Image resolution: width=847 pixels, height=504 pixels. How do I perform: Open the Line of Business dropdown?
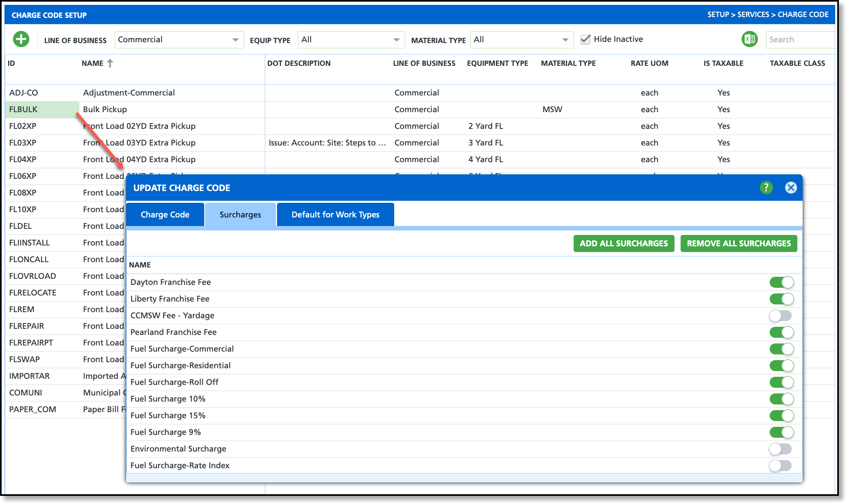pyautogui.click(x=179, y=40)
